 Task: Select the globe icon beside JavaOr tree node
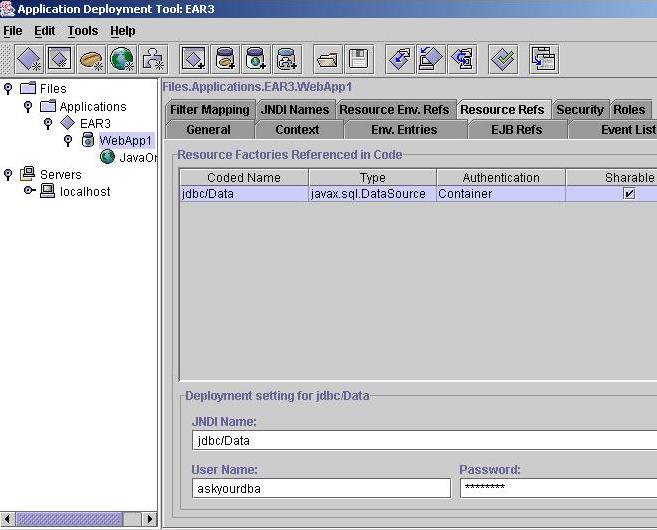pyautogui.click(x=107, y=157)
